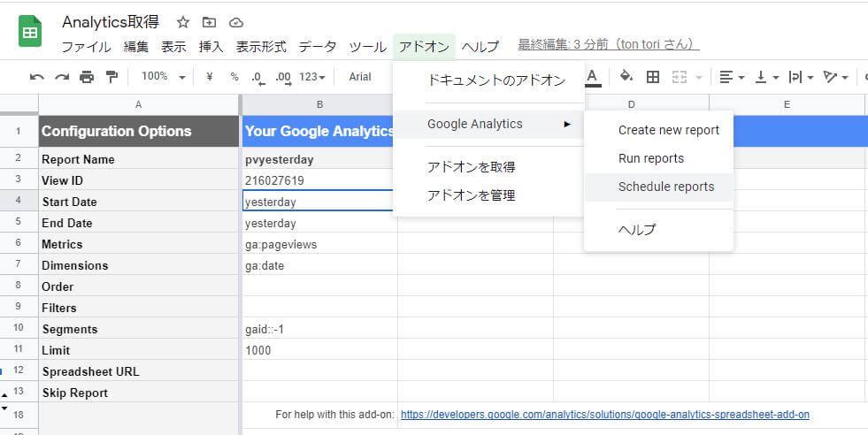Viewport: 868px width, 435px height.
Task: Select the pvyesterday cell
Action: click(319, 159)
